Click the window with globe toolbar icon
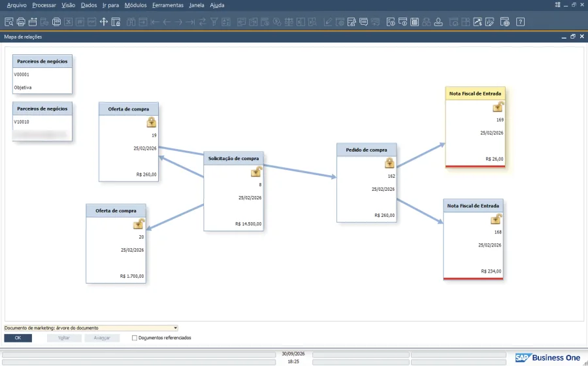This screenshot has height=366, width=588. pos(505,22)
